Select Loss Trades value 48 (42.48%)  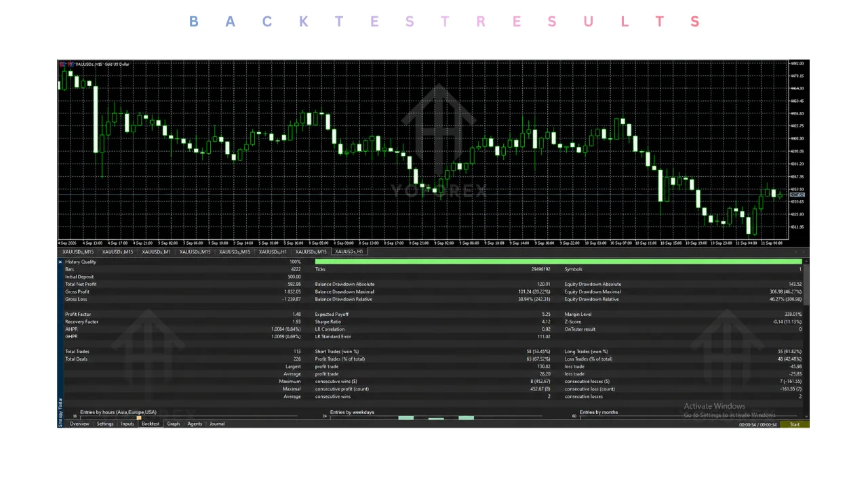coord(789,359)
